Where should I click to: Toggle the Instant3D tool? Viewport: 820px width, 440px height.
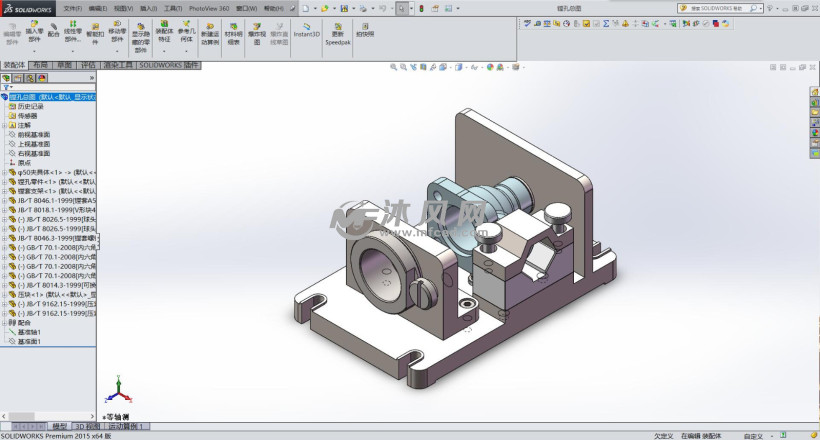pyautogui.click(x=306, y=28)
